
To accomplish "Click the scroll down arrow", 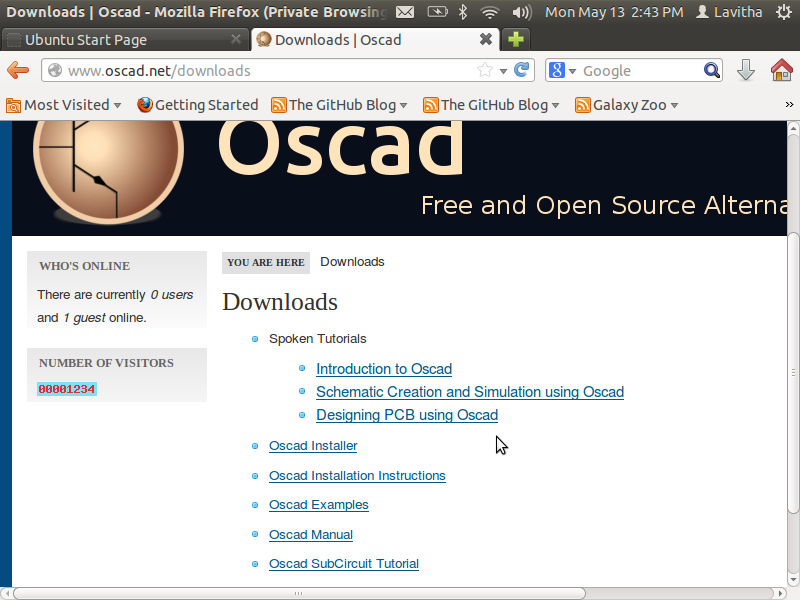I will click(x=793, y=580).
